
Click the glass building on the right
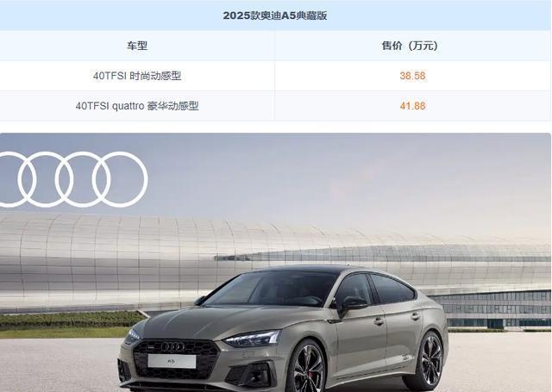[x=492, y=309]
